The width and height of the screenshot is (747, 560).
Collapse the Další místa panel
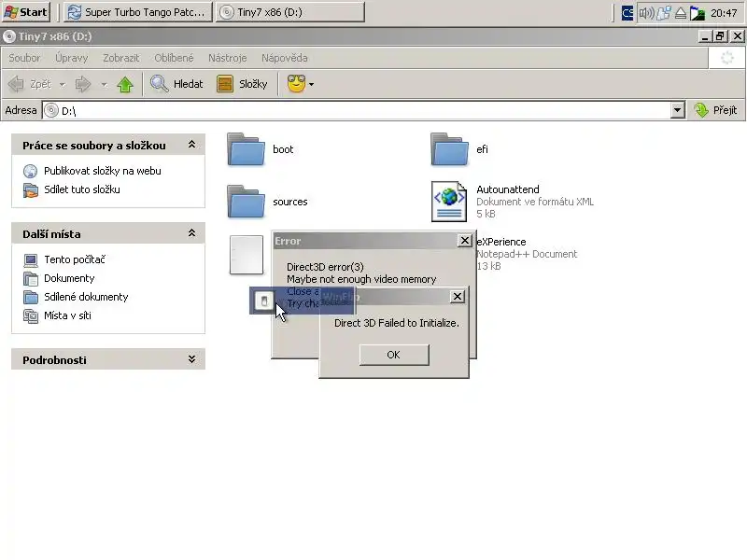[x=191, y=233]
